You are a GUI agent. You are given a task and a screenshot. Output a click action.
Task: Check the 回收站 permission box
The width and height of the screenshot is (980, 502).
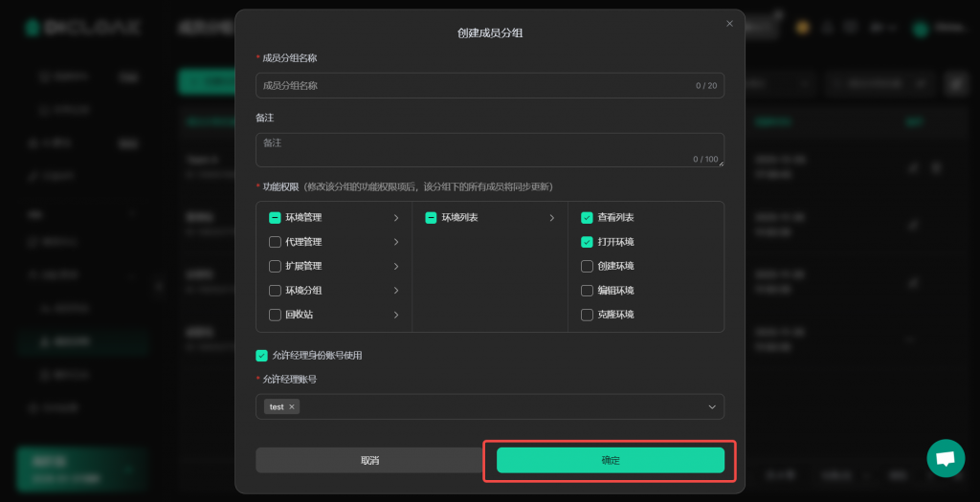tap(275, 315)
